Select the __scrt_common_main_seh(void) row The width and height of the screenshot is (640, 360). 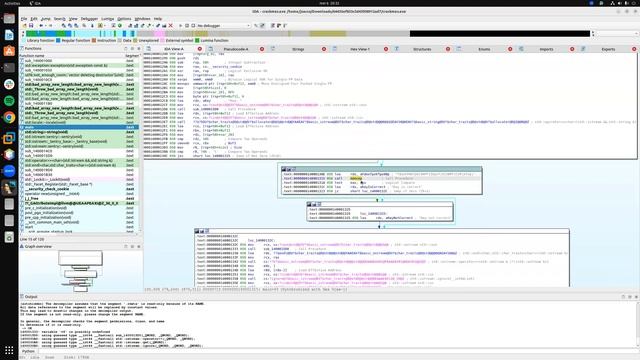coord(79,222)
